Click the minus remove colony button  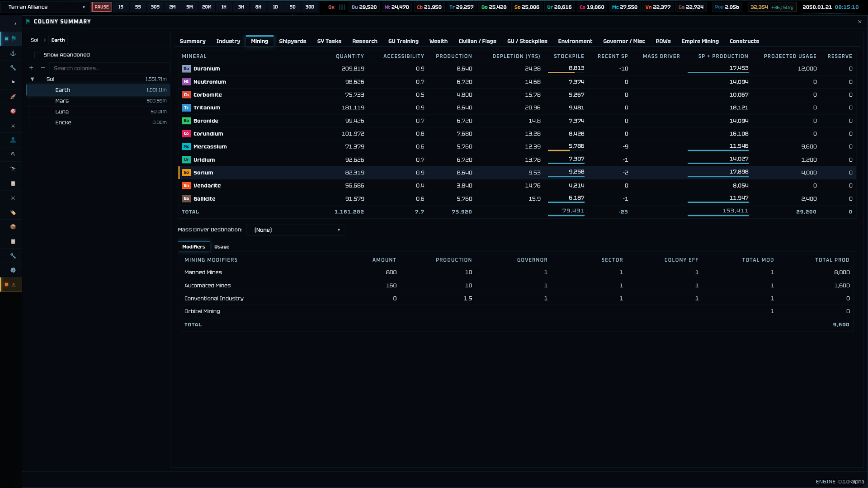[x=43, y=68]
